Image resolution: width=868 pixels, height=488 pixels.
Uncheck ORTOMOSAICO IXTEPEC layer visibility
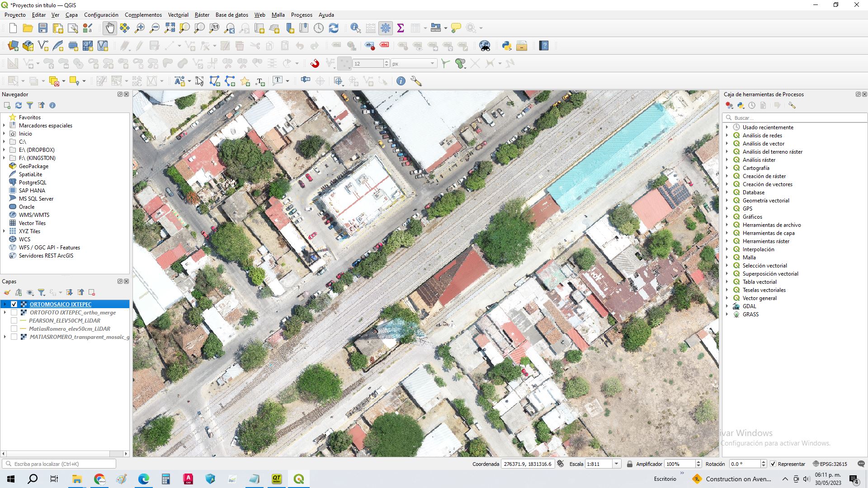(x=14, y=305)
